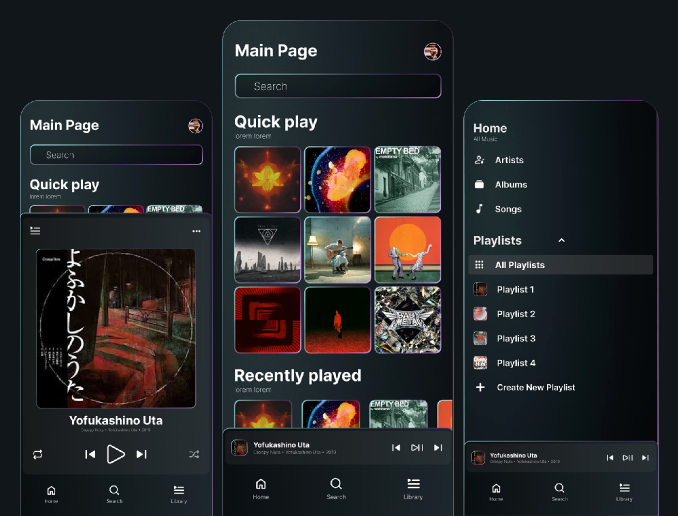Select All Playlists row
This screenshot has height=516, width=678.
(560, 265)
